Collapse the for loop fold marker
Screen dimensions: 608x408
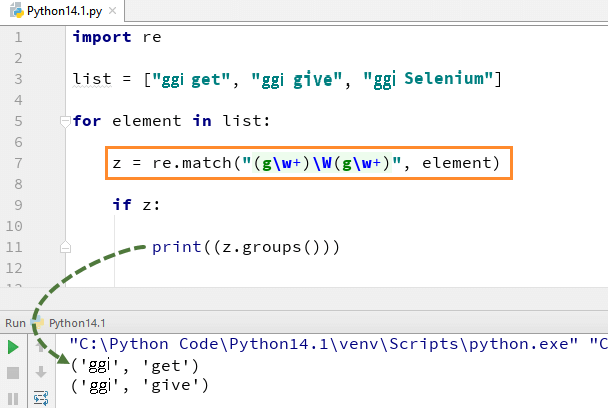[x=66, y=121]
